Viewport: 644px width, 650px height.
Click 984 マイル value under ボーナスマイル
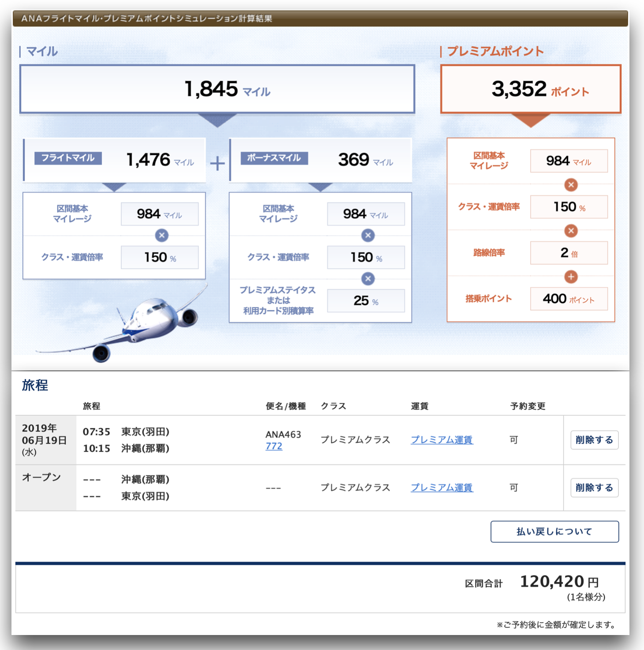click(x=366, y=214)
